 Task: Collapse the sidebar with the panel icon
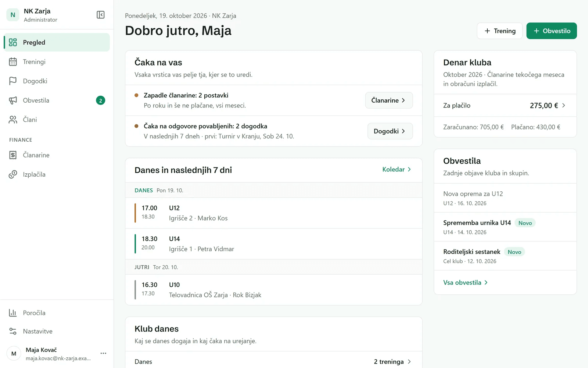pyautogui.click(x=101, y=15)
